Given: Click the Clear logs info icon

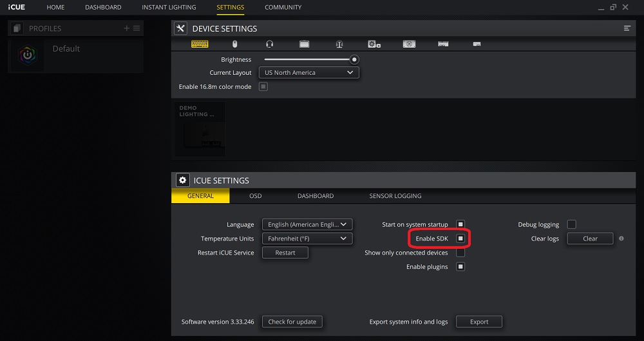Looking at the screenshot, I should point(621,239).
